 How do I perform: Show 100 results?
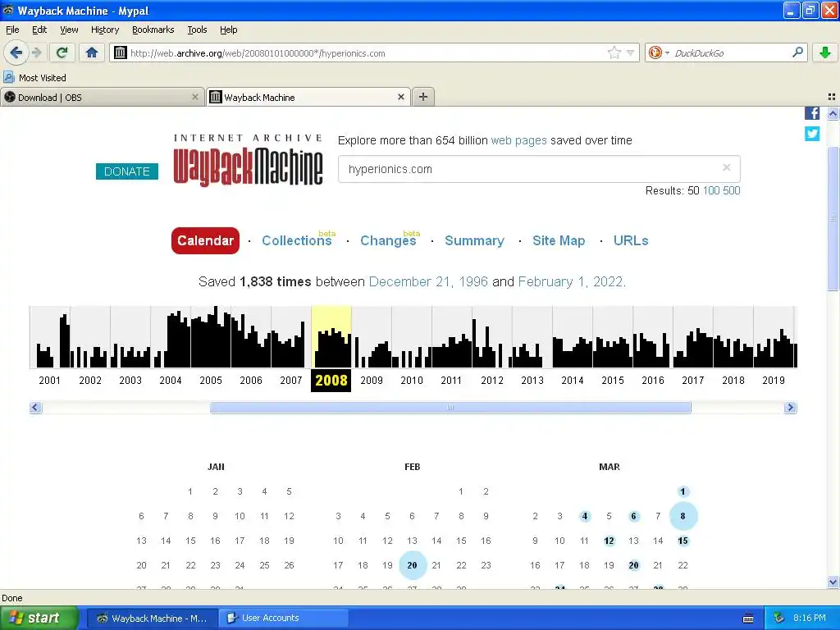click(711, 190)
